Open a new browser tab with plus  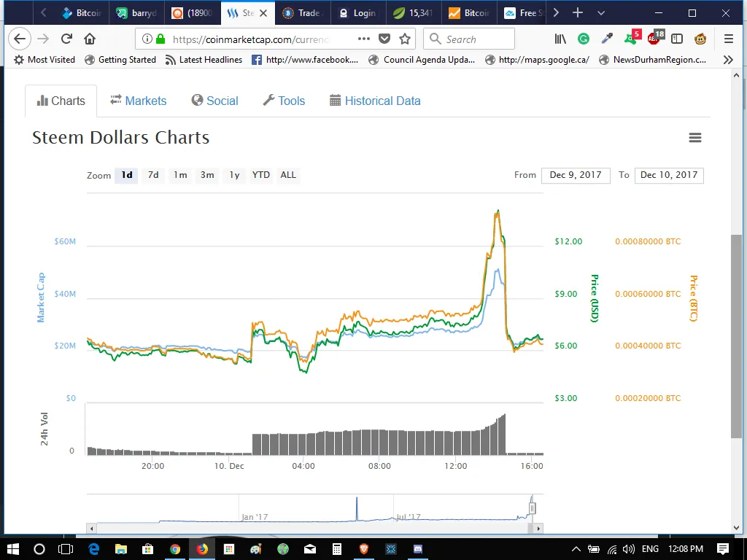coord(578,13)
